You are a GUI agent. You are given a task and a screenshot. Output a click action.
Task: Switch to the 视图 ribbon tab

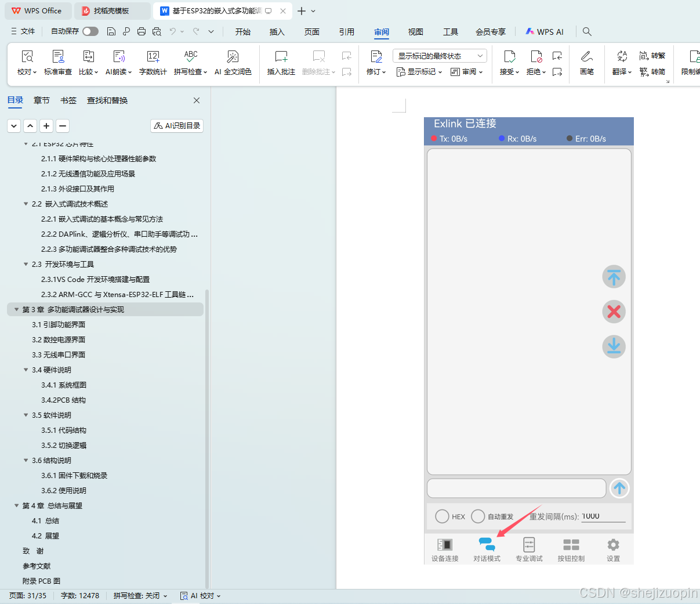(415, 32)
